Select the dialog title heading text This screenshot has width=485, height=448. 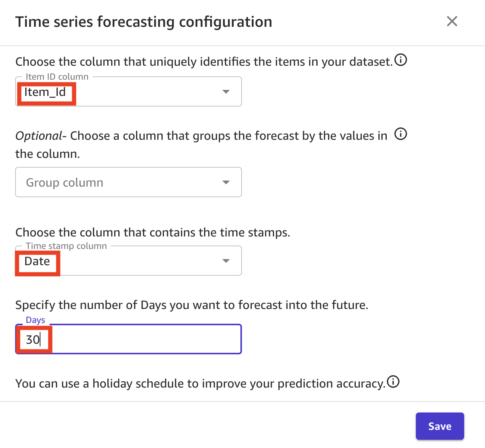(144, 22)
